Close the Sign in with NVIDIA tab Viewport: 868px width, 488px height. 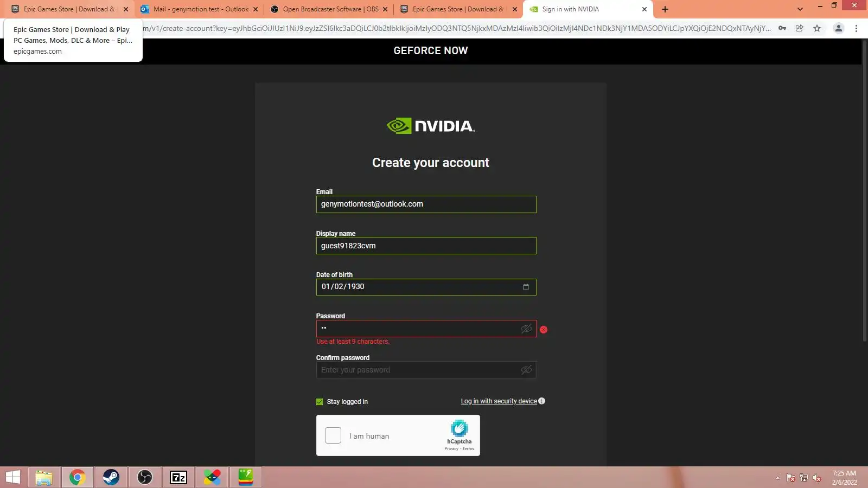pyautogui.click(x=644, y=9)
